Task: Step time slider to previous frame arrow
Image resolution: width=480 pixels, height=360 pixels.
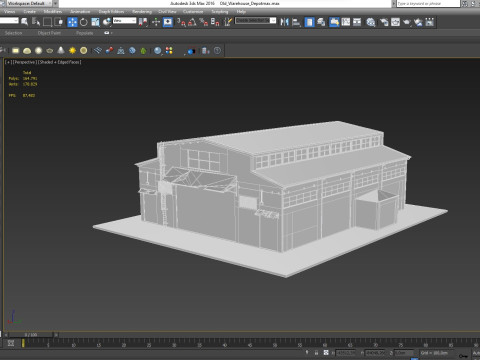Action: click(6, 334)
